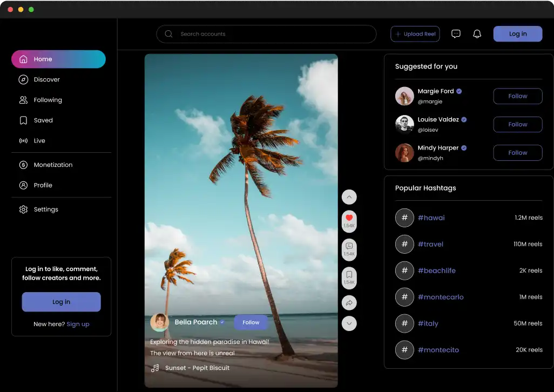
Task: Click the reel caption about Hawaii
Action: tap(210, 348)
